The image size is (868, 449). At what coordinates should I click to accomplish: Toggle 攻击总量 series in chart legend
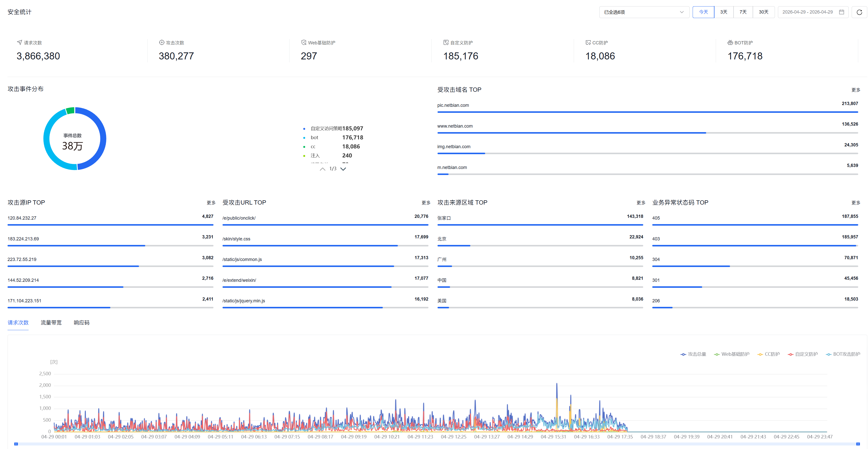pos(693,354)
